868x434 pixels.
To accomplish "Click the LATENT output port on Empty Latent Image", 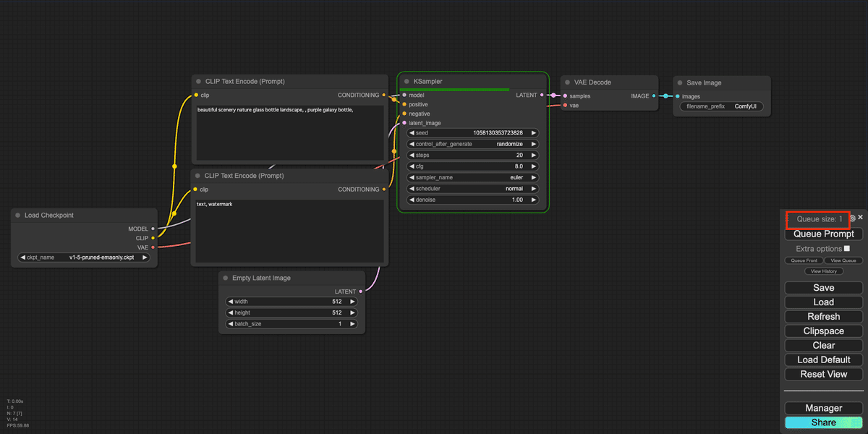I will [x=361, y=292].
